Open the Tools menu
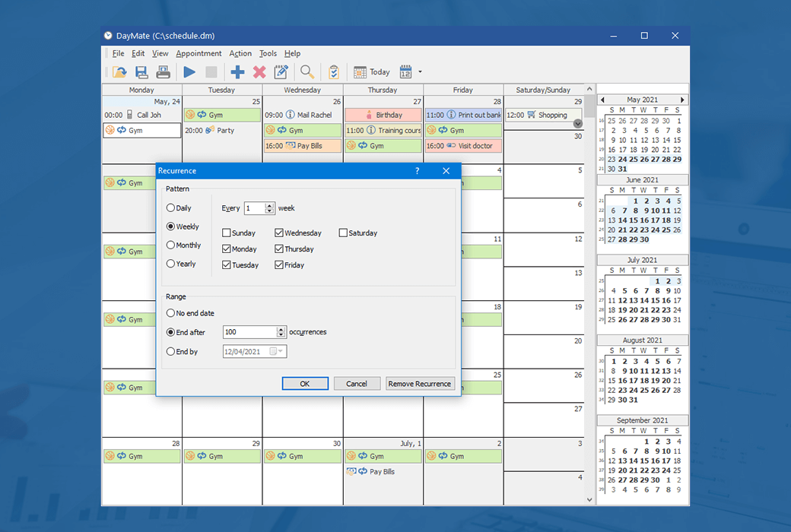Viewport: 791px width, 532px height. 268,53
